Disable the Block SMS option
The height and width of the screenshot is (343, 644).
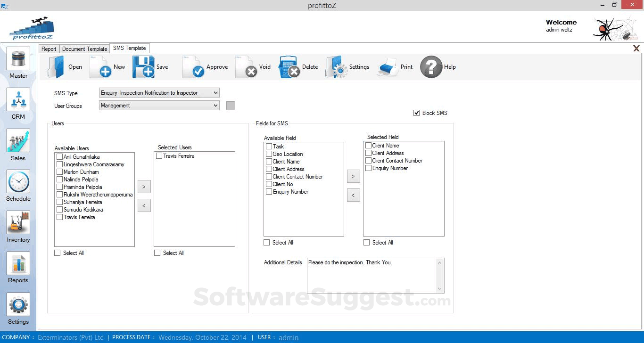(x=417, y=113)
